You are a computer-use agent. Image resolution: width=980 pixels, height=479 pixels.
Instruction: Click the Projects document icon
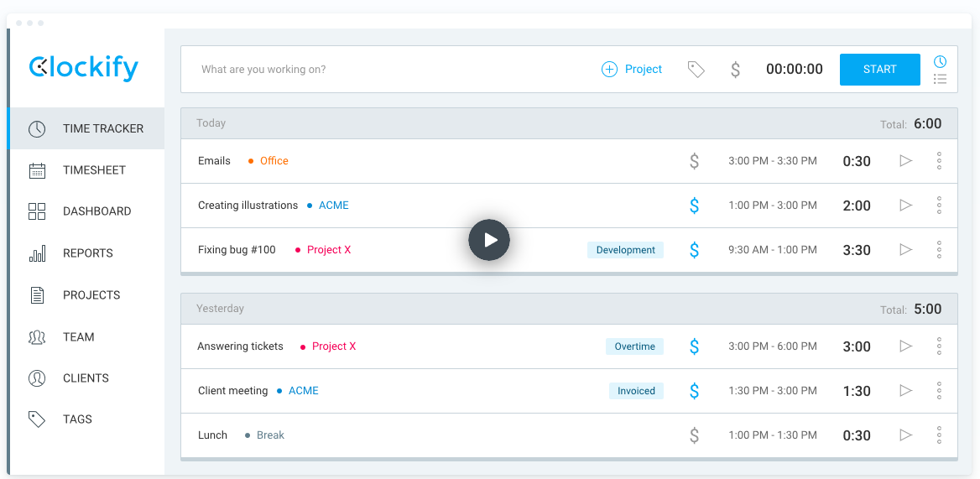[x=37, y=295]
